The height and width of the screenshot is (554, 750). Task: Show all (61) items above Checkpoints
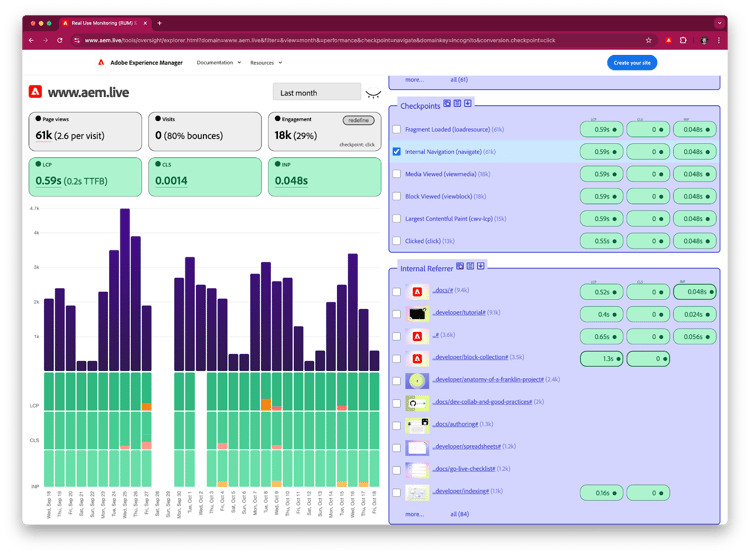click(459, 79)
